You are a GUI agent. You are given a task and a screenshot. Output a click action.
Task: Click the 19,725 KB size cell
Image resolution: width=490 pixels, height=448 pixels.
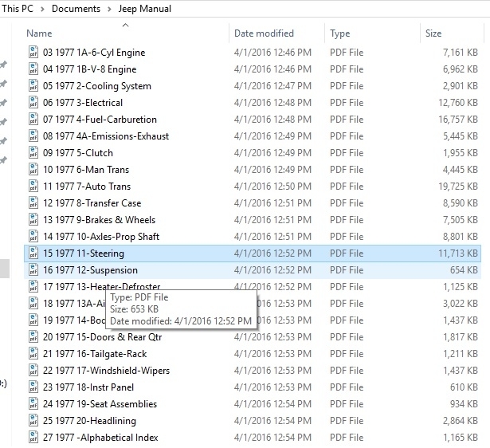click(x=458, y=187)
